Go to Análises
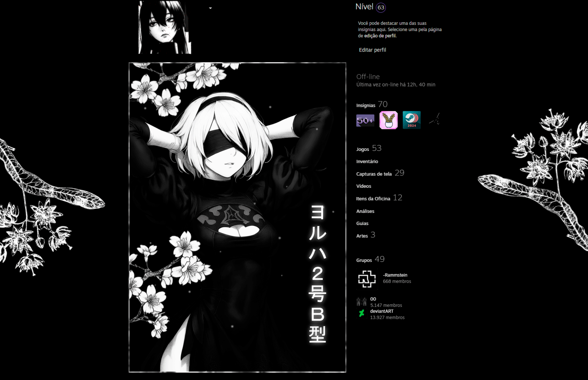588x380 pixels. pos(365,211)
